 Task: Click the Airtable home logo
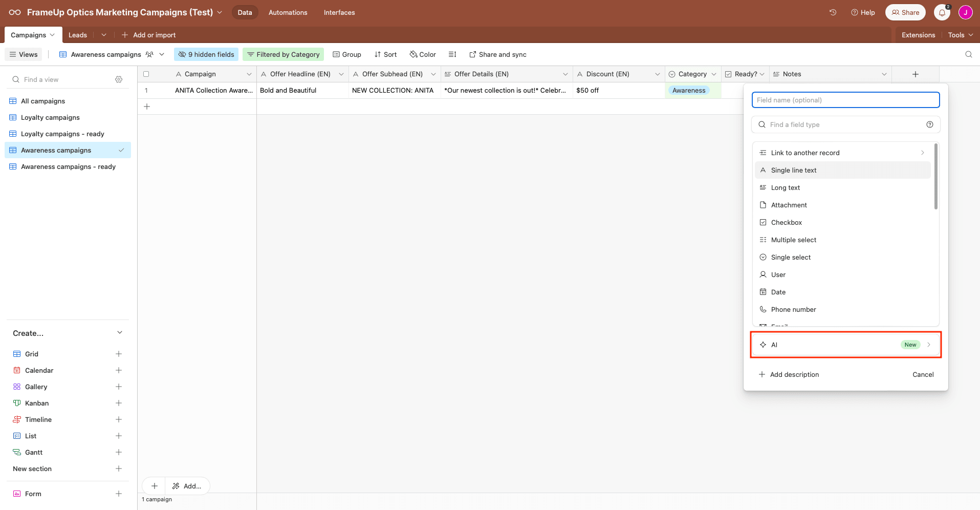tap(14, 12)
